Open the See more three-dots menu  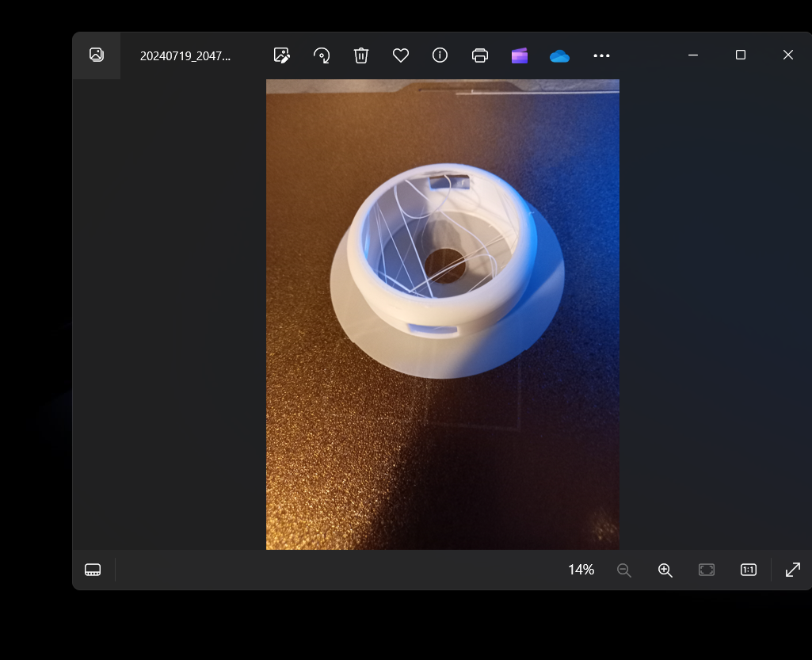tap(601, 55)
